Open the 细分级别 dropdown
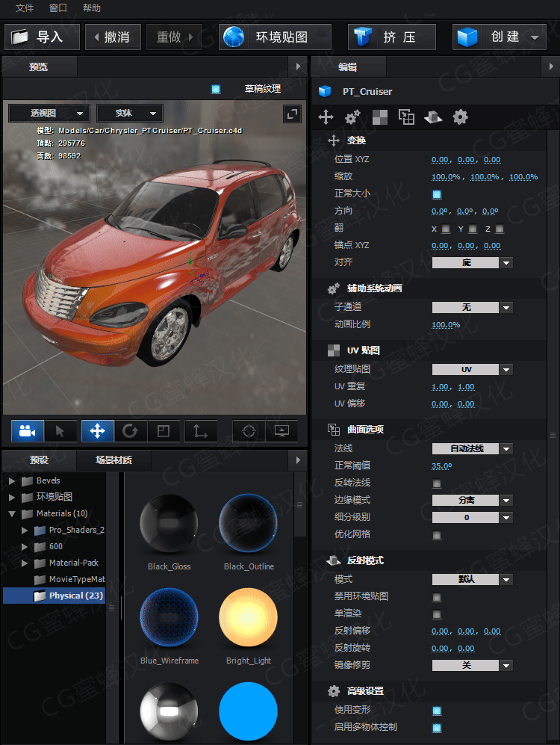 pyautogui.click(x=472, y=517)
